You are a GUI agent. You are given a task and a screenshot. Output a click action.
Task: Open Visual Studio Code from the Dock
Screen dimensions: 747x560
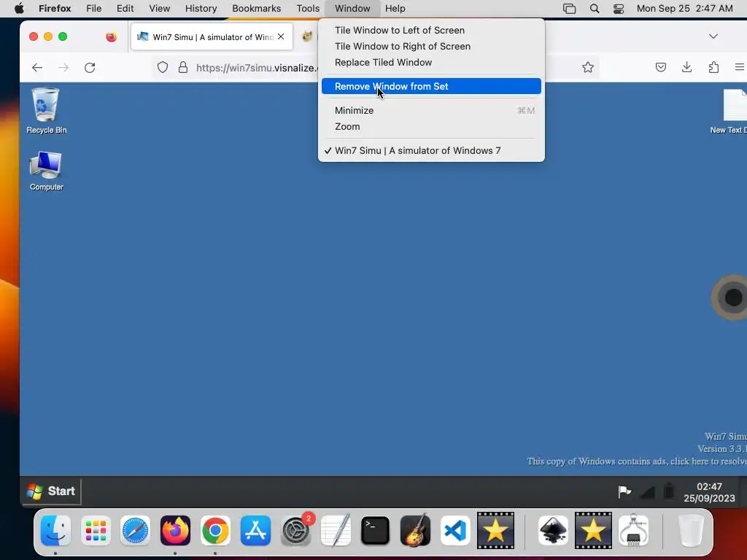coord(455,530)
